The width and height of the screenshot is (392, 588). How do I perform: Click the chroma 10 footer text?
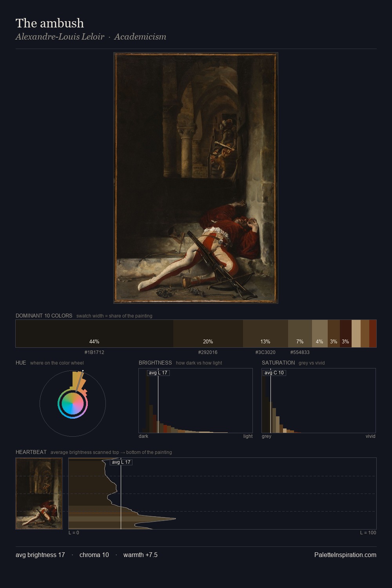94,555
